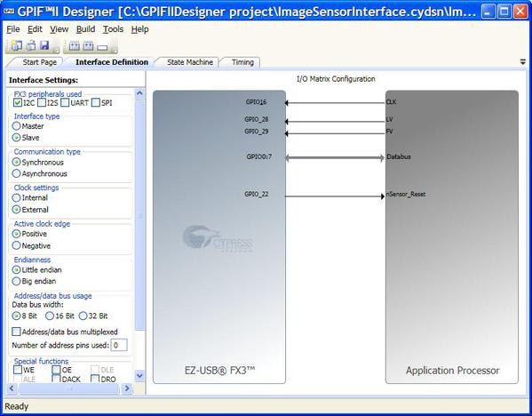Click the New Project toolbar icon
Image resolution: width=532 pixels, height=416 pixels.
click(x=16, y=45)
